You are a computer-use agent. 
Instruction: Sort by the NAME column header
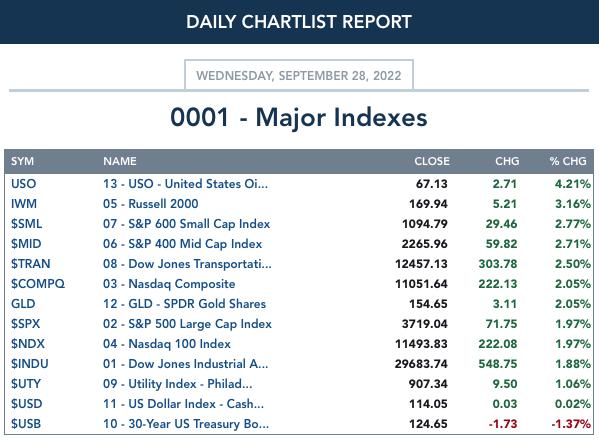click(x=120, y=161)
